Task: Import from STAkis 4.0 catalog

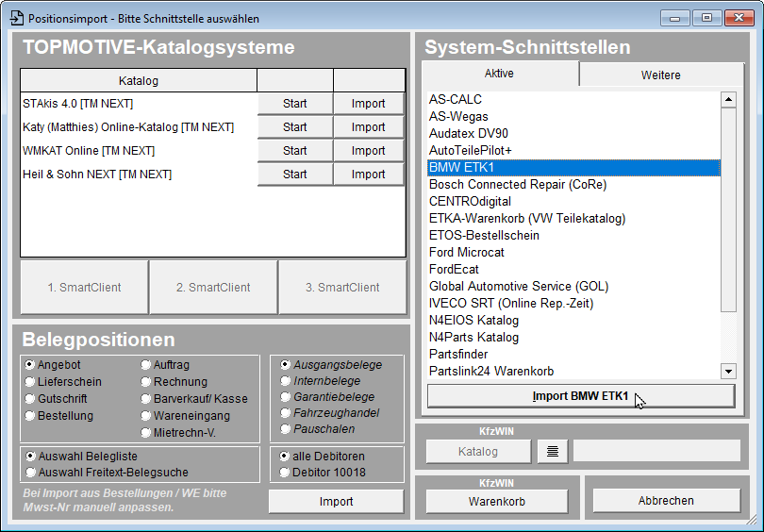Action: tap(369, 103)
